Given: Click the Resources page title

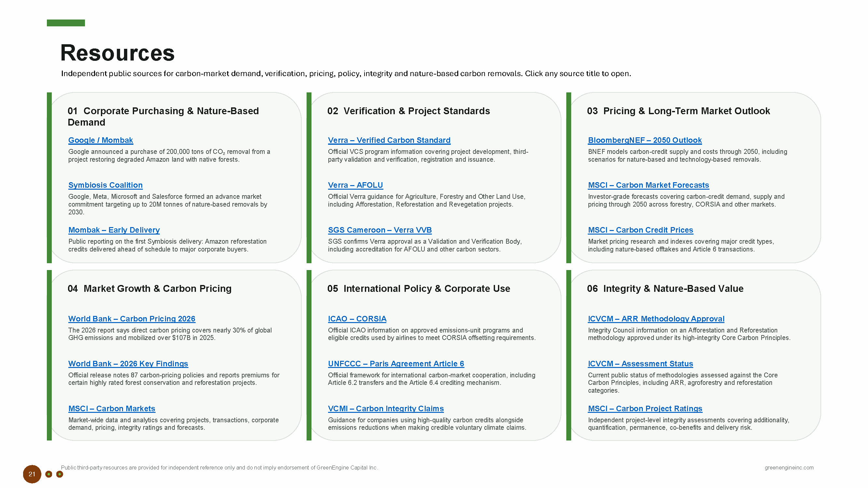Looking at the screenshot, I should [117, 53].
